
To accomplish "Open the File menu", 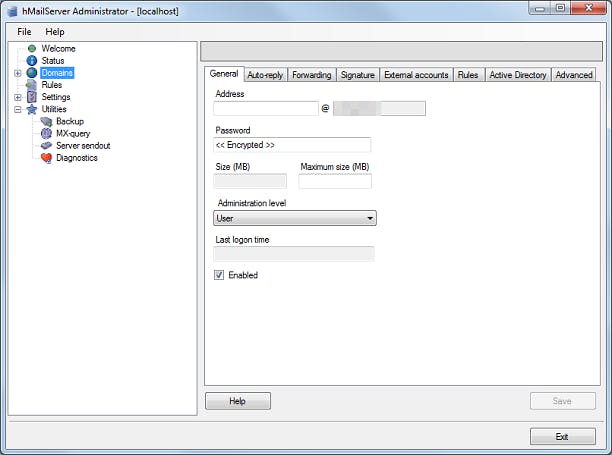I will tap(24, 32).
